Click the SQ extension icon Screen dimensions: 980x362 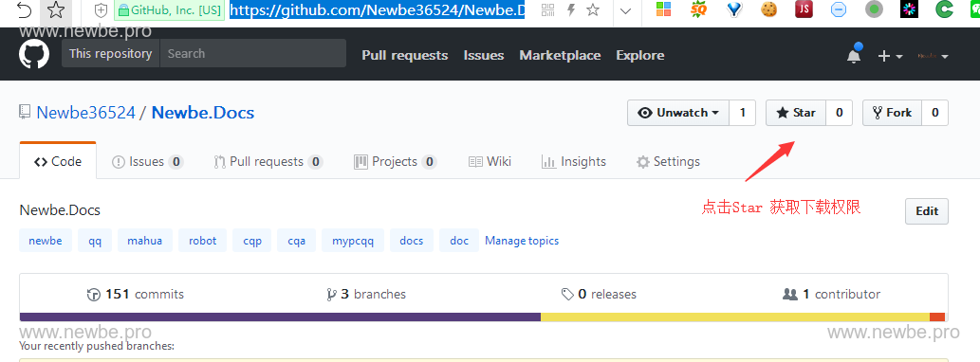[x=698, y=9]
